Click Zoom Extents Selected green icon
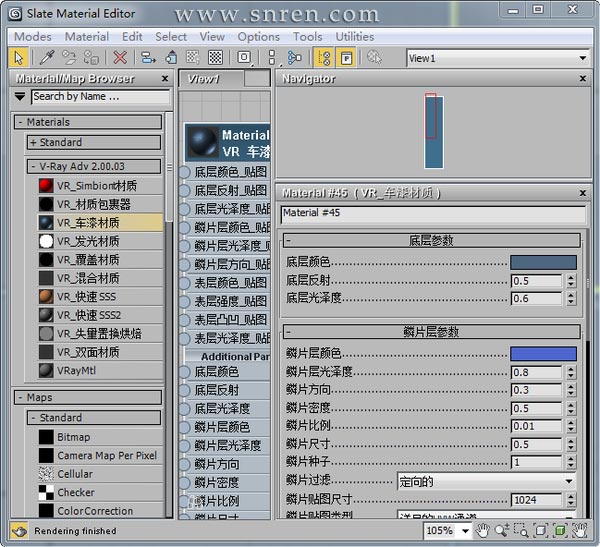This screenshot has height=547, width=600. 559,530
